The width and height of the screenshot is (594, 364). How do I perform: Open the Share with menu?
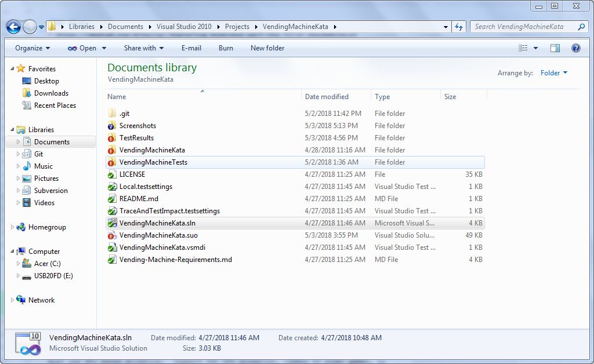[x=144, y=48]
